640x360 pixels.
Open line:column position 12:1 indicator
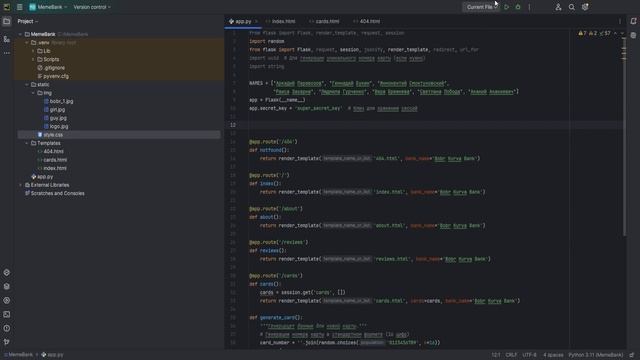496,355
